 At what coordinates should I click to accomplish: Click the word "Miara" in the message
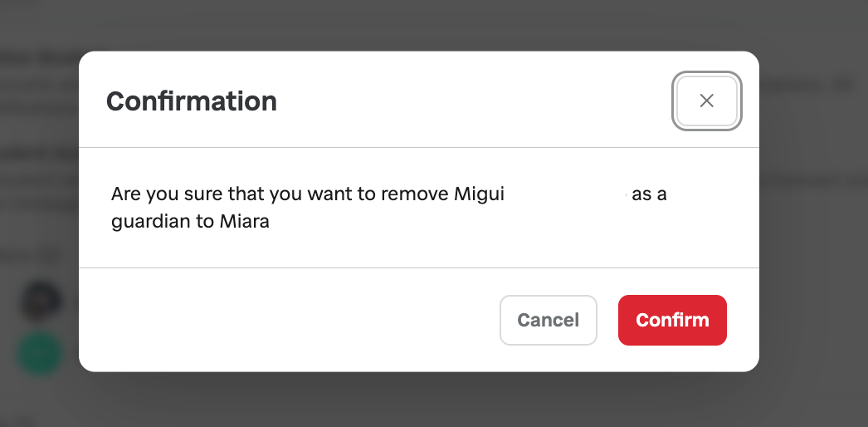click(x=245, y=222)
